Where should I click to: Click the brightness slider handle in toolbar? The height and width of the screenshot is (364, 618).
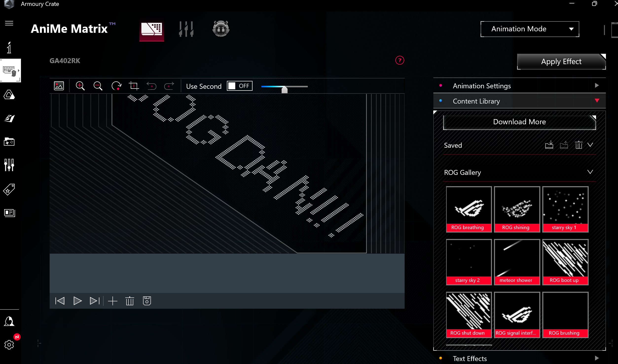[285, 89]
